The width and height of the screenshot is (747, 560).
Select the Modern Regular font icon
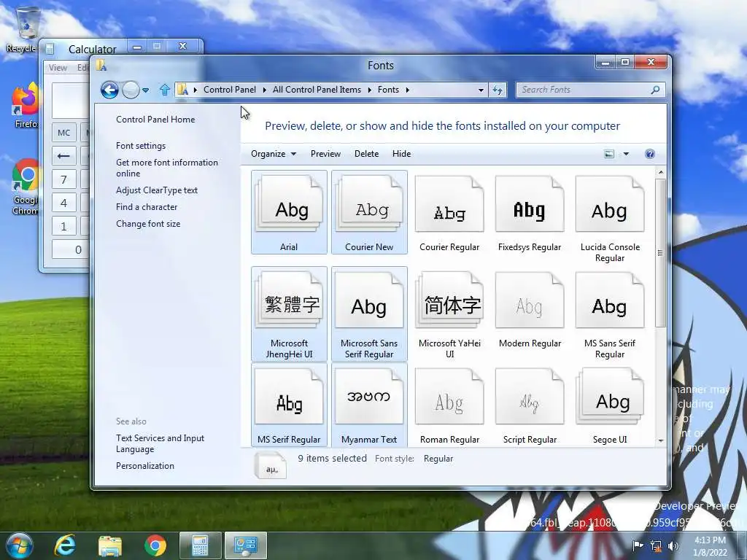click(x=530, y=300)
